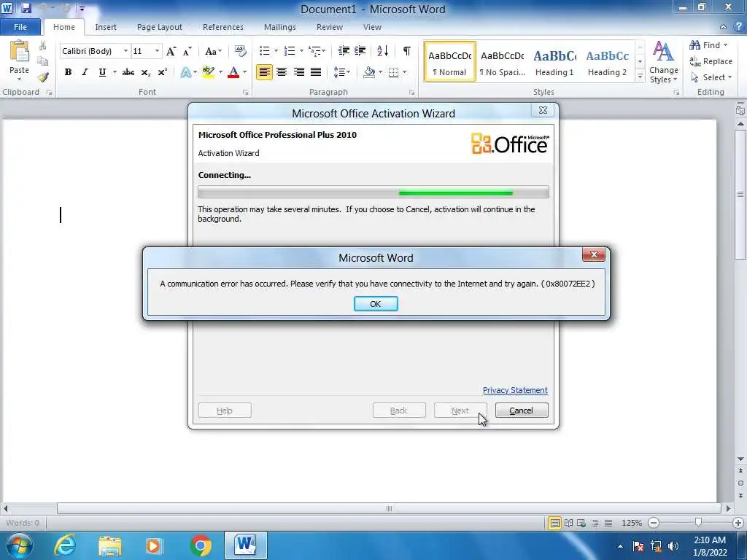Toggle Italic formatting
The image size is (747, 560).
(x=85, y=72)
